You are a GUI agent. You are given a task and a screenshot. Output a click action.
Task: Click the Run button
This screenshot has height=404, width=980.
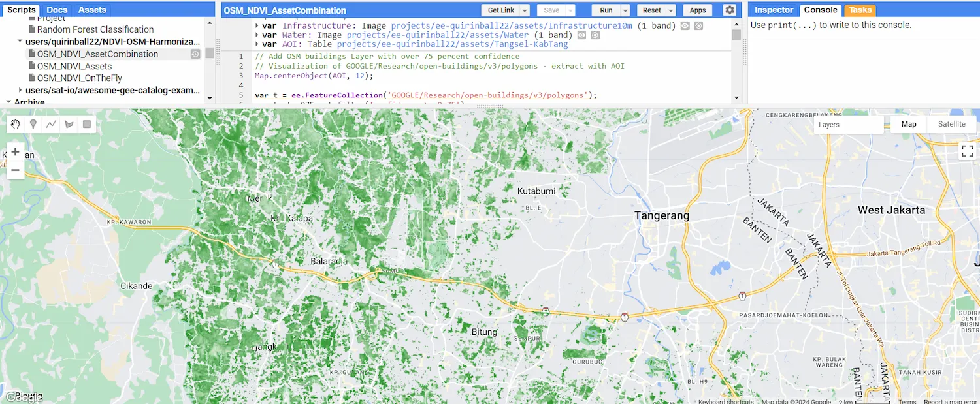[606, 10]
